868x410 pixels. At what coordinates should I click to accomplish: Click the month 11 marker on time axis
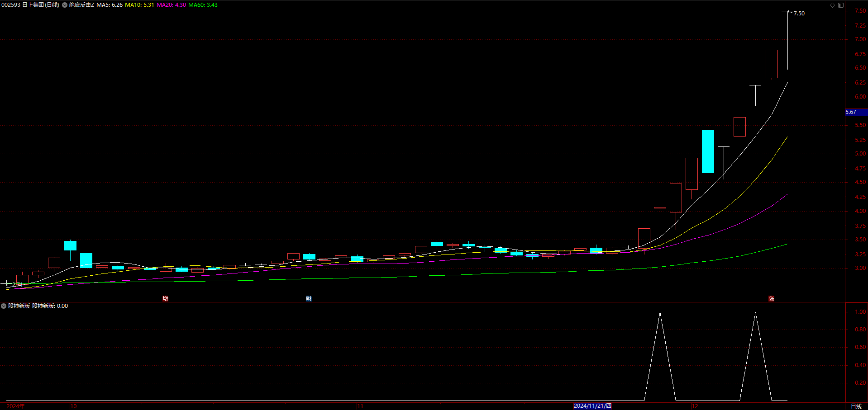[360, 406]
